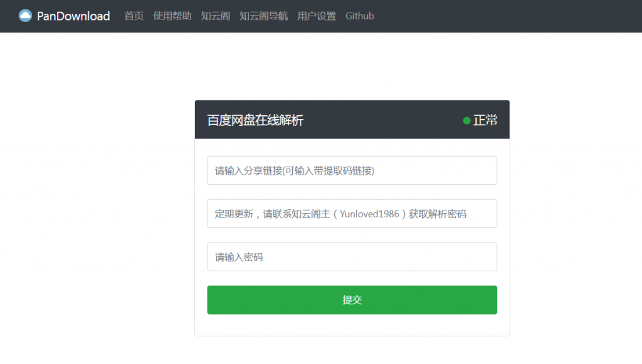The height and width of the screenshot is (364, 642).
Task: Open the 使用帮助 help page
Action: [172, 16]
